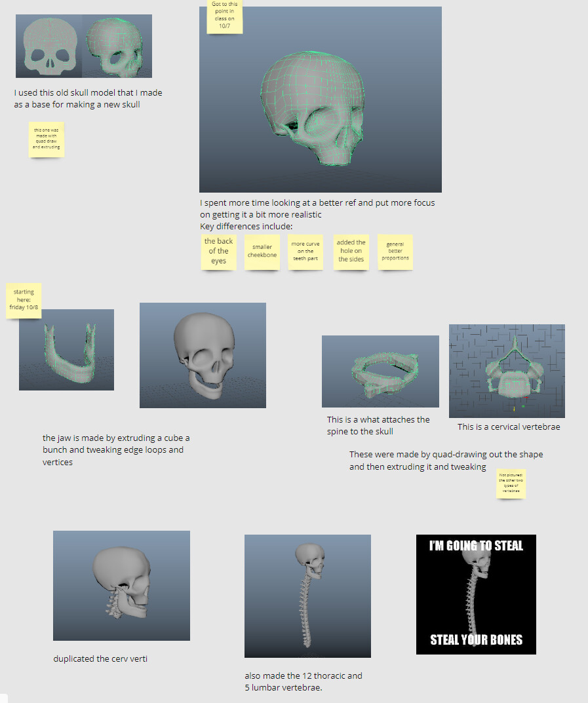
Task: Select the ring-shaped spine attachment bone image
Action: [x=380, y=371]
